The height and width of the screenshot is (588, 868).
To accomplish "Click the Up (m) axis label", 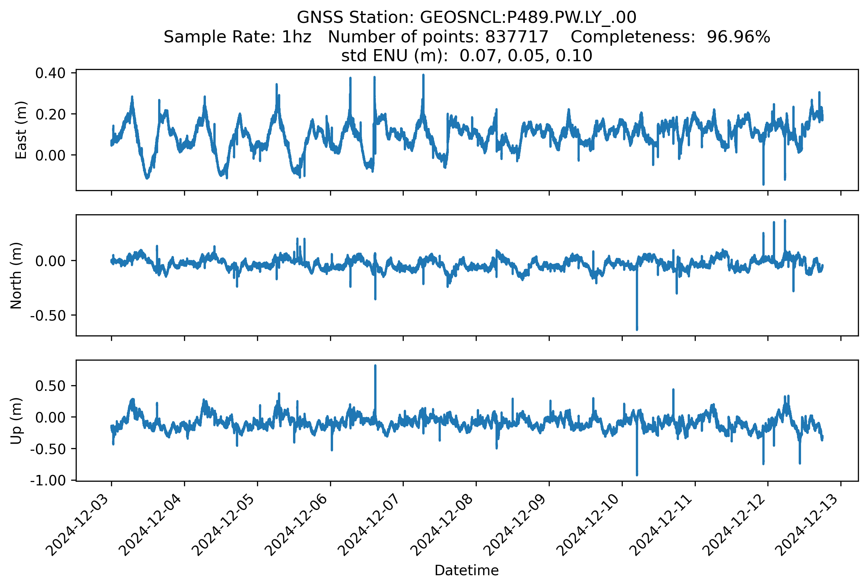I will tap(16, 421).
